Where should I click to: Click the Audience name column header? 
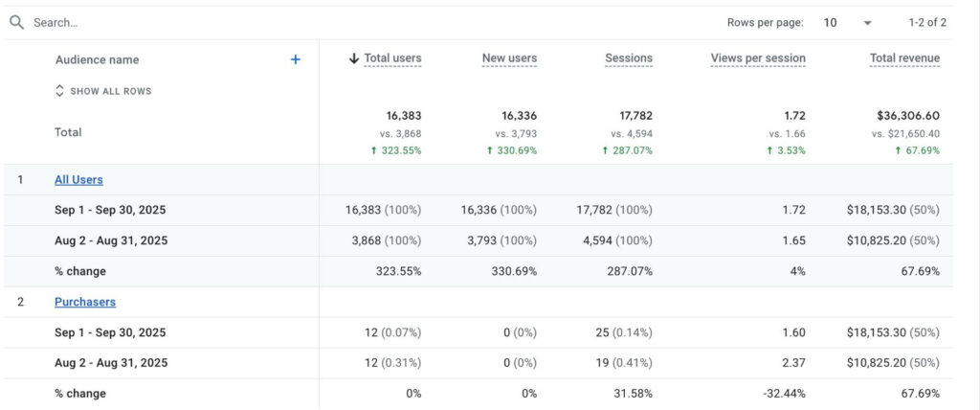click(x=97, y=59)
